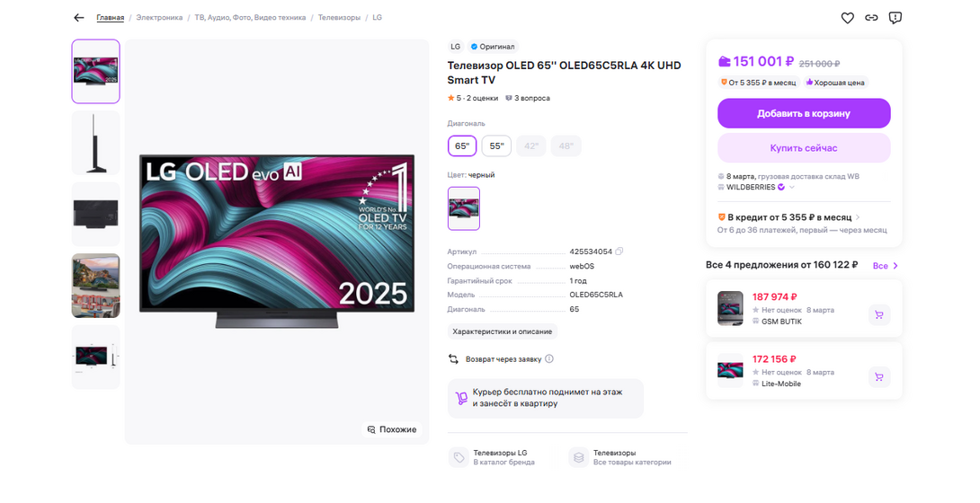Select the 65" diagonal option
This screenshot has width=980, height=503.
pyautogui.click(x=462, y=146)
